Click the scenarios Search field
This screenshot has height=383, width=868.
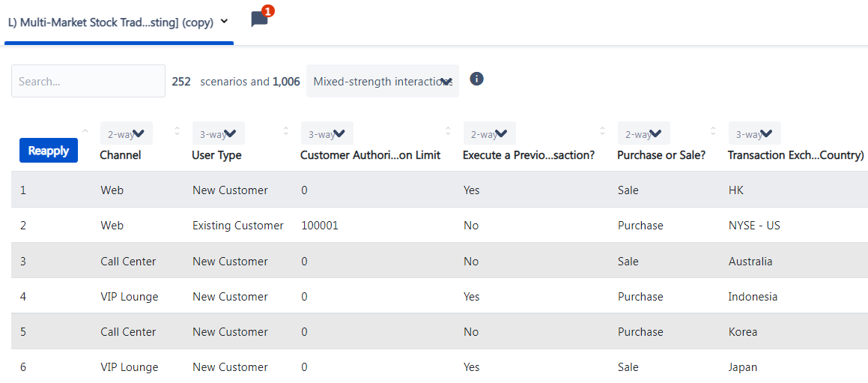(x=88, y=81)
